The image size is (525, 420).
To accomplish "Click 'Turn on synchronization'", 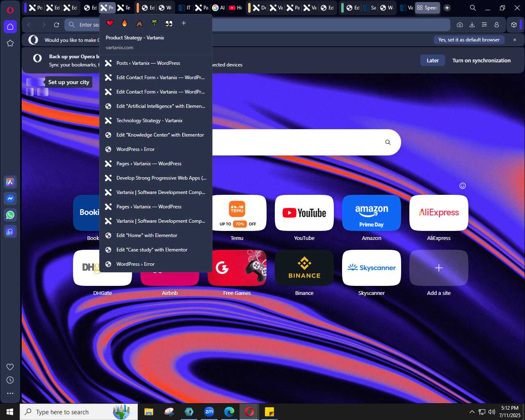I will [482, 60].
